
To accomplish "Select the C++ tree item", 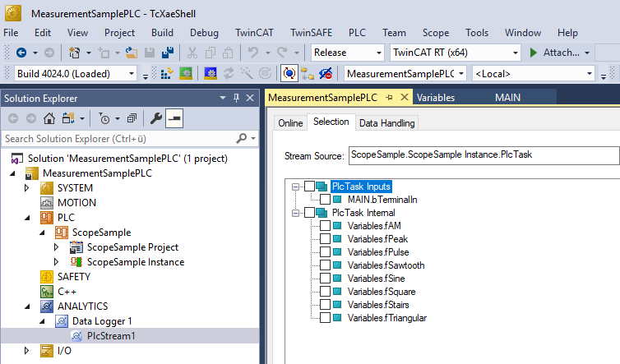I will (x=67, y=292).
